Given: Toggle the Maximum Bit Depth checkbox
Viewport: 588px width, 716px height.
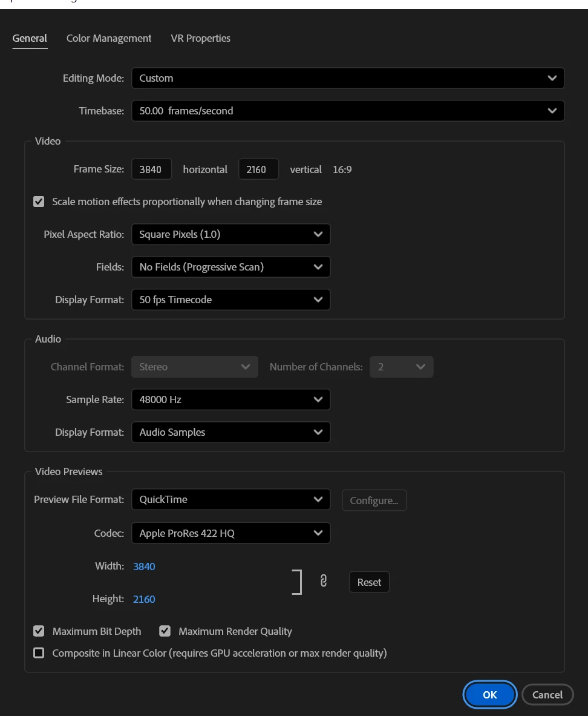Looking at the screenshot, I should tap(39, 631).
